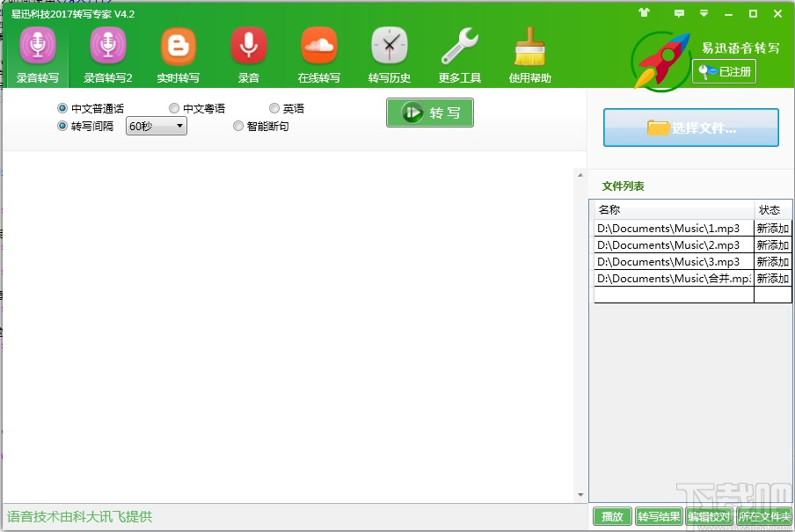Click scrollbar up arrow of text area
795x532 pixels.
click(x=580, y=175)
